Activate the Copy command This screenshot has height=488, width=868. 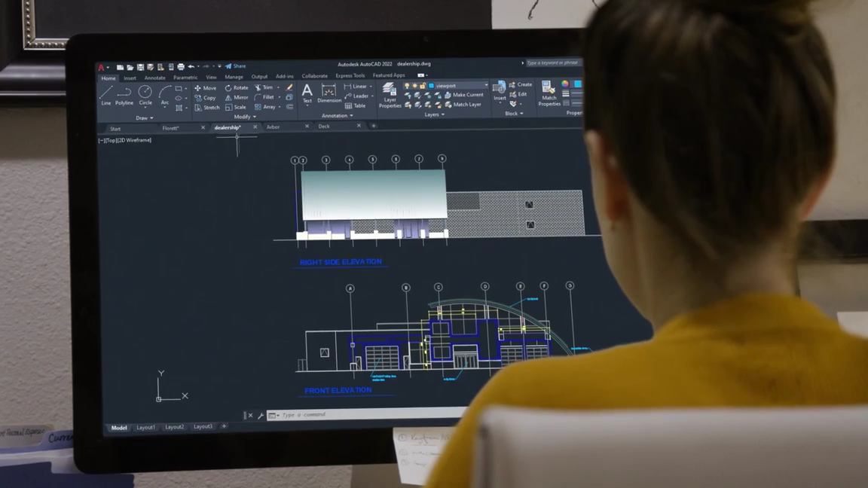206,98
